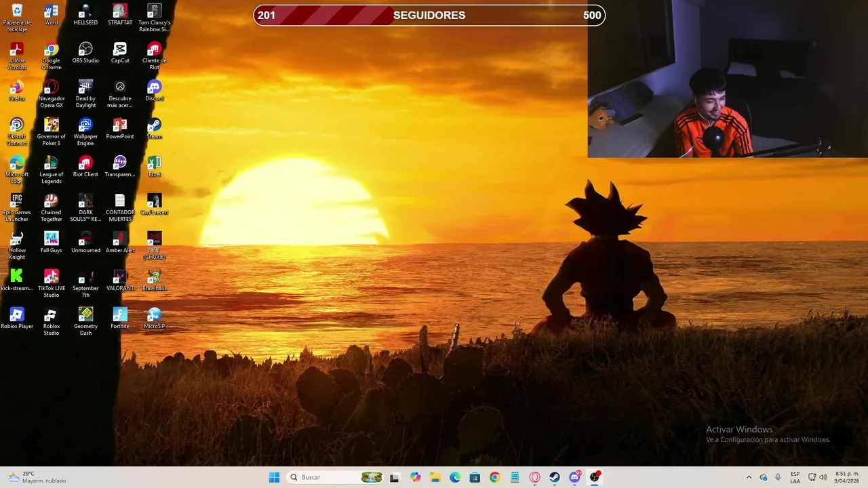Open the OneDrive cloud tray icon
This screenshot has height=488, width=868.
[764, 477]
